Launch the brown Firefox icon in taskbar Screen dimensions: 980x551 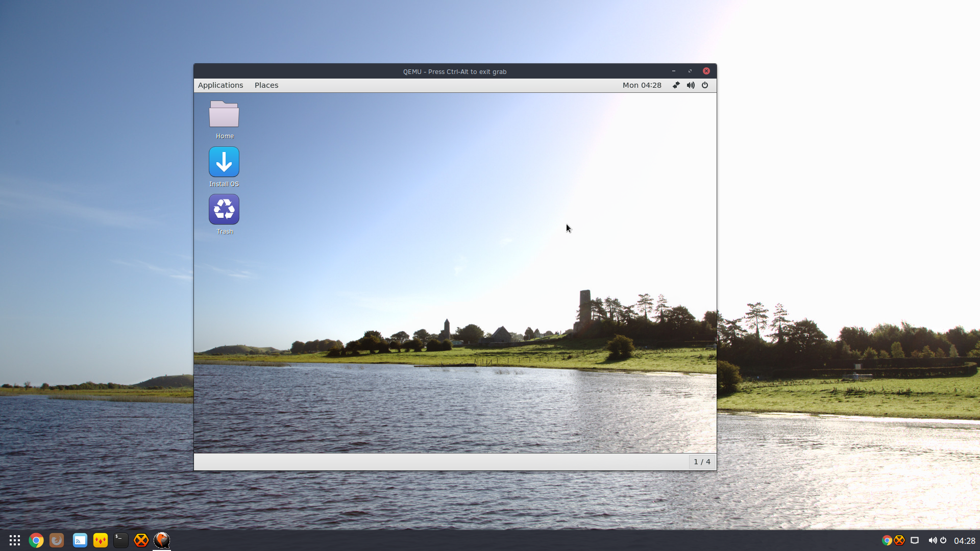[57, 540]
